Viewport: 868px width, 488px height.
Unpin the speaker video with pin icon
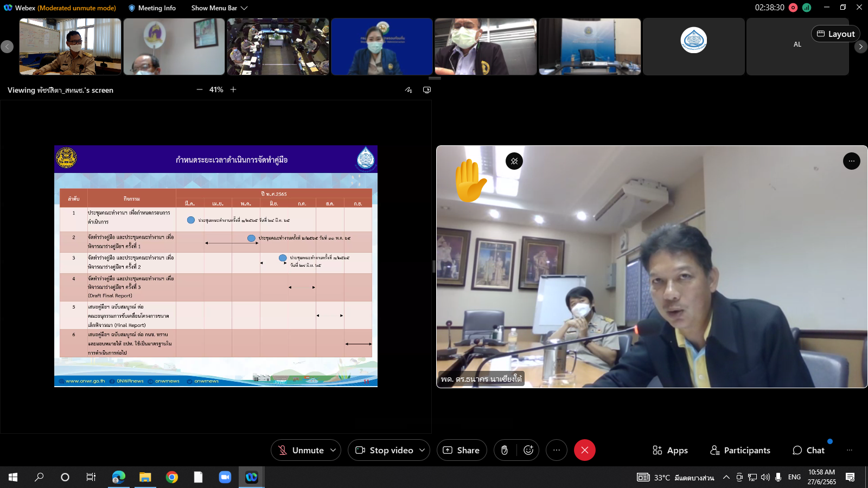pyautogui.click(x=514, y=161)
